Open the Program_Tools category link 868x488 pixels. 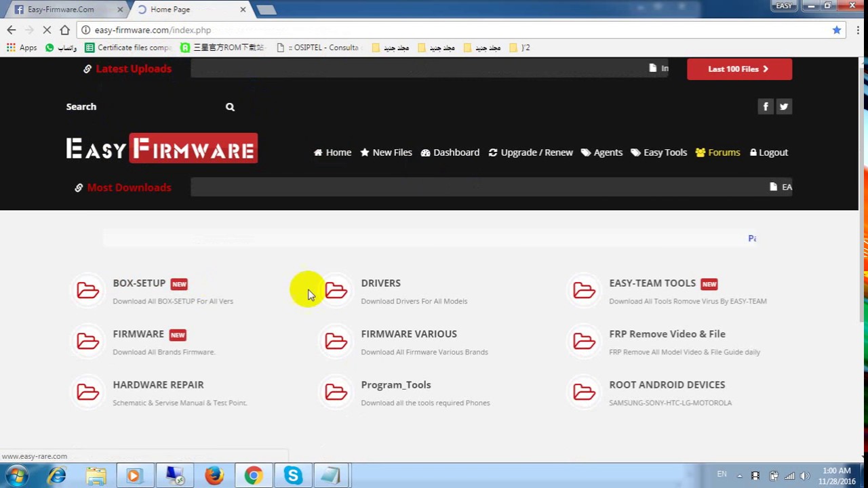point(396,385)
